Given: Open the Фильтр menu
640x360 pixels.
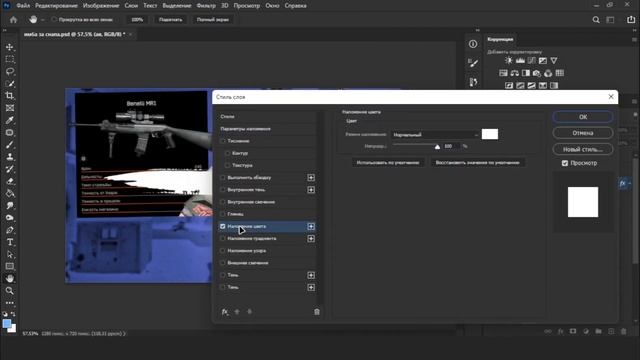Looking at the screenshot, I should (x=206, y=6).
